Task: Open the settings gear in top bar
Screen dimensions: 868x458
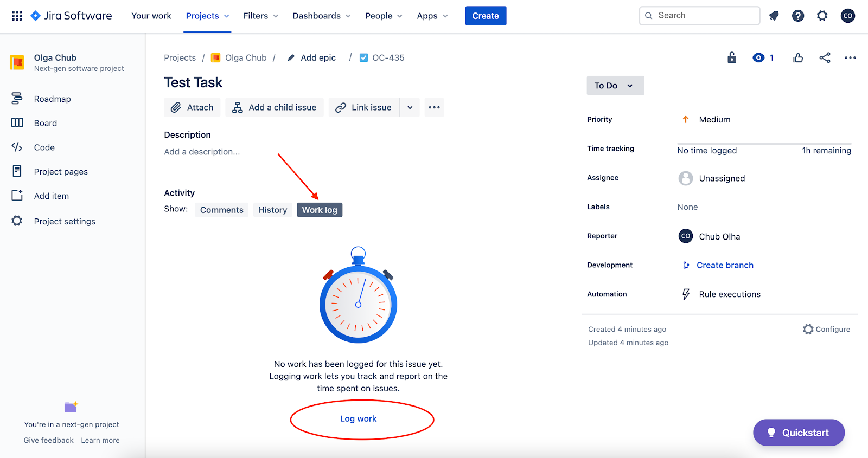Action: pos(822,16)
